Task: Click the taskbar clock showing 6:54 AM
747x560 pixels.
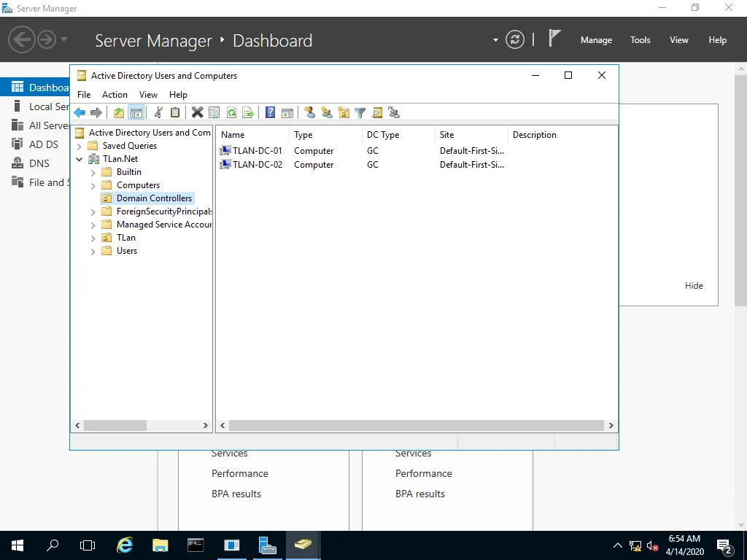Action: [684, 545]
